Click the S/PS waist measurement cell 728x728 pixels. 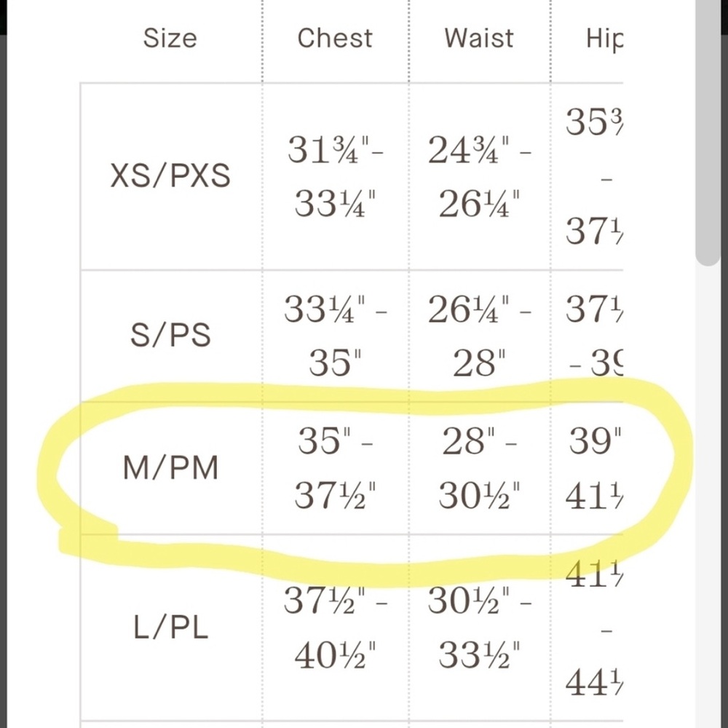pyautogui.click(x=480, y=336)
